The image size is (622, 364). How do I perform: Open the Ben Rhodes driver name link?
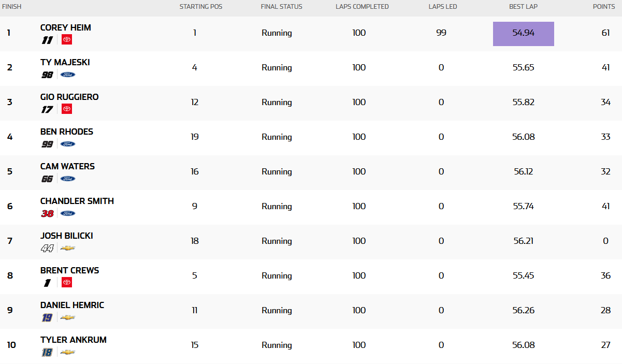pyautogui.click(x=67, y=132)
